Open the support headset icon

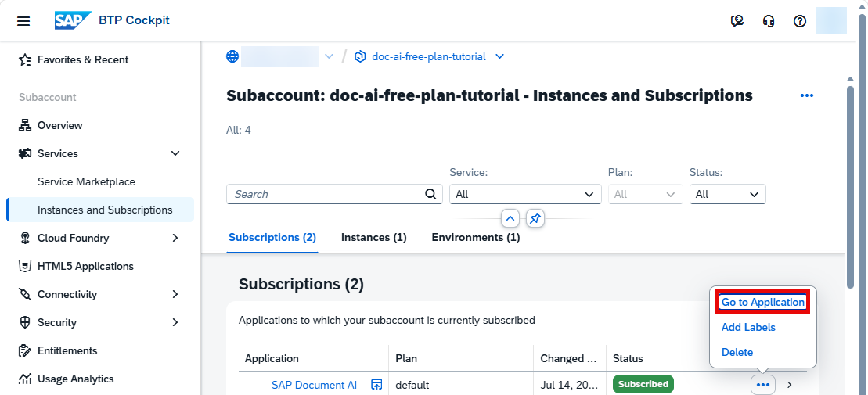coord(769,21)
